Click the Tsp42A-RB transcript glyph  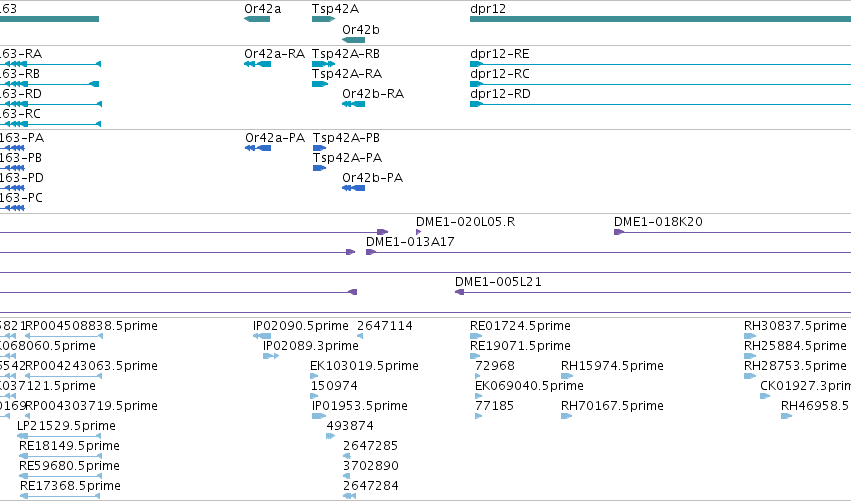[323, 64]
